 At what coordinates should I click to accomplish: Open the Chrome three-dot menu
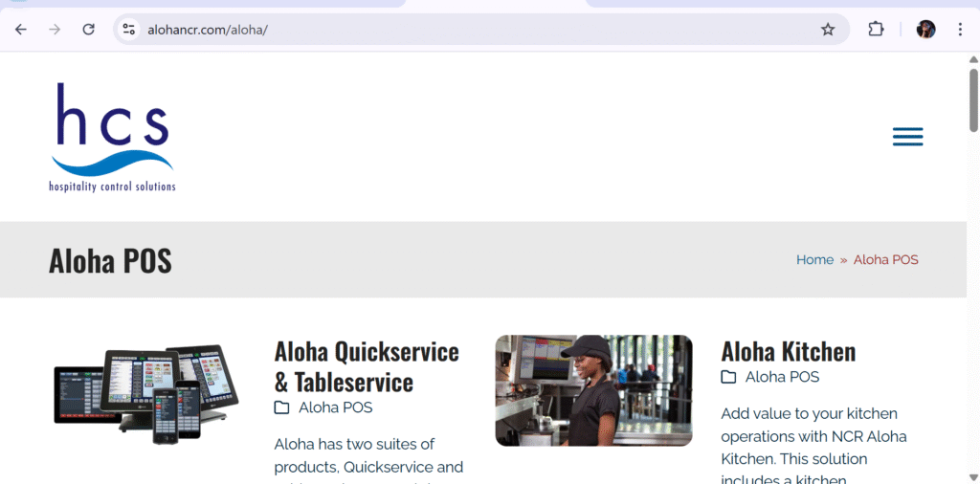960,30
